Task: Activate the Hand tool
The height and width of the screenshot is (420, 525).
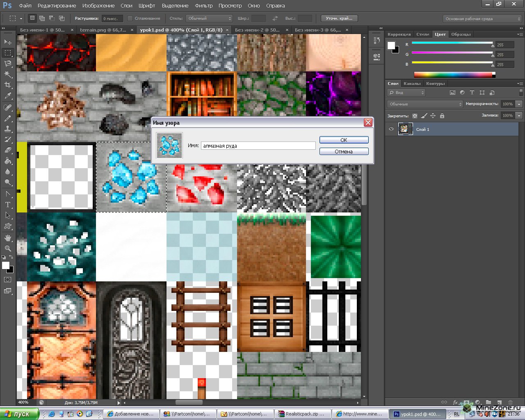Action: [8, 237]
